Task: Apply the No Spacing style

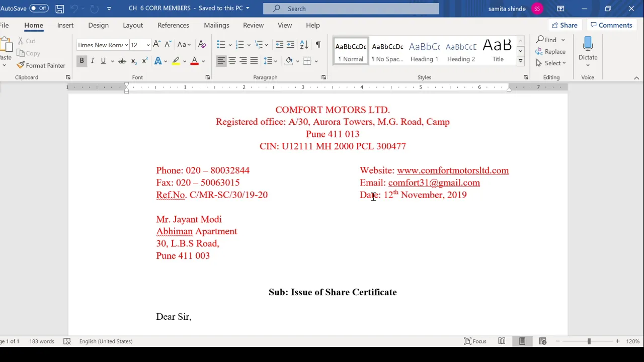Action: tap(387, 51)
